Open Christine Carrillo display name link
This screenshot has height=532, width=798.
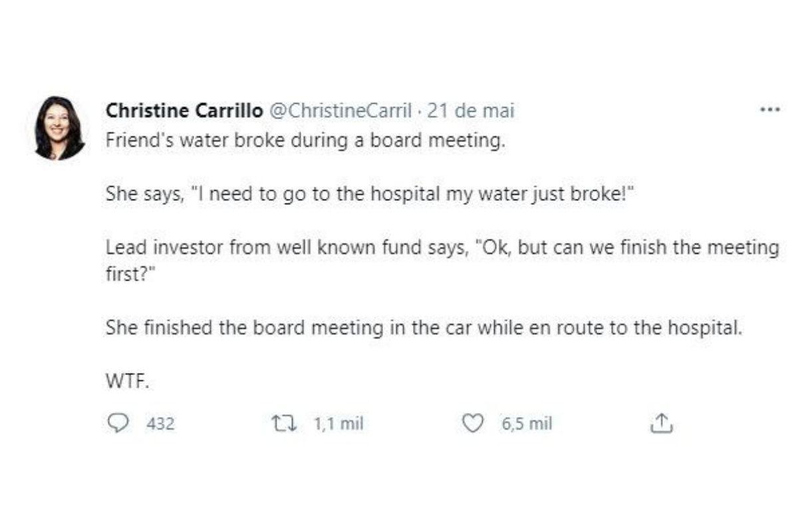(184, 110)
